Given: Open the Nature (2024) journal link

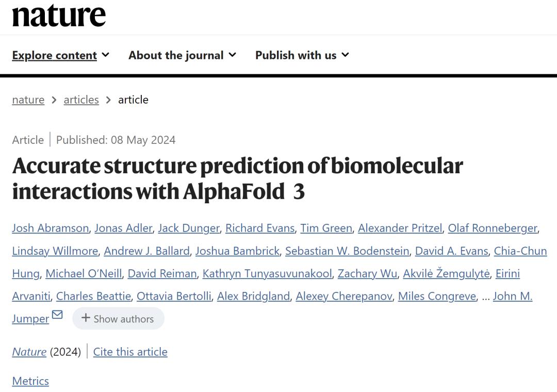Looking at the screenshot, I should click(x=29, y=351).
